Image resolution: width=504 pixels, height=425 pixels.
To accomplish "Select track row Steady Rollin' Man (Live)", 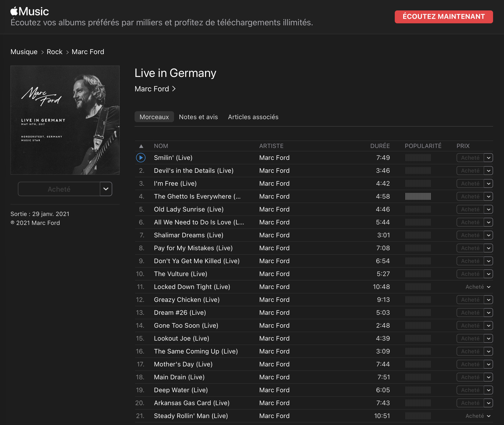I will point(314,416).
